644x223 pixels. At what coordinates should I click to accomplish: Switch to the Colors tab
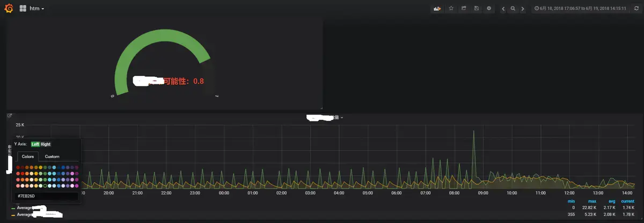pyautogui.click(x=28, y=156)
